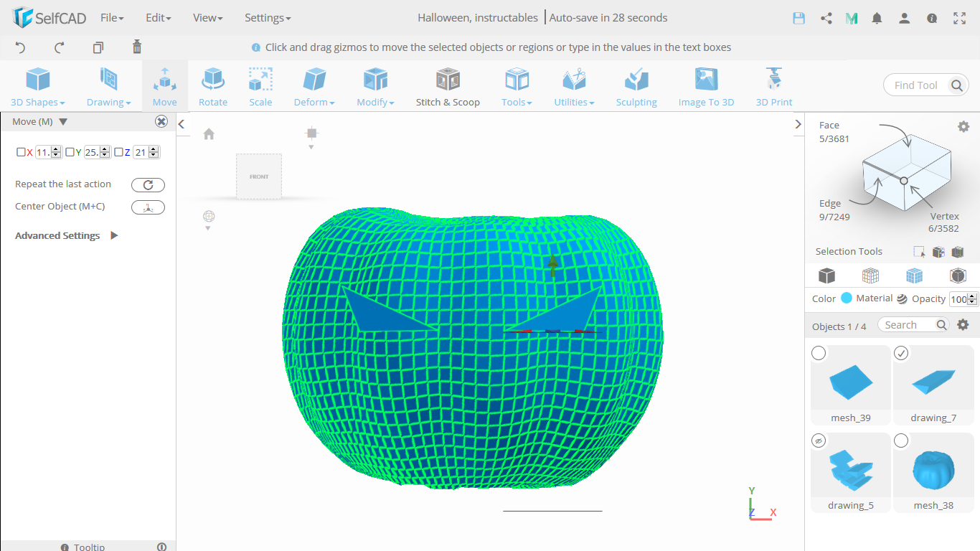This screenshot has height=551, width=980.
Task: Open the Settings menu
Action: [268, 18]
